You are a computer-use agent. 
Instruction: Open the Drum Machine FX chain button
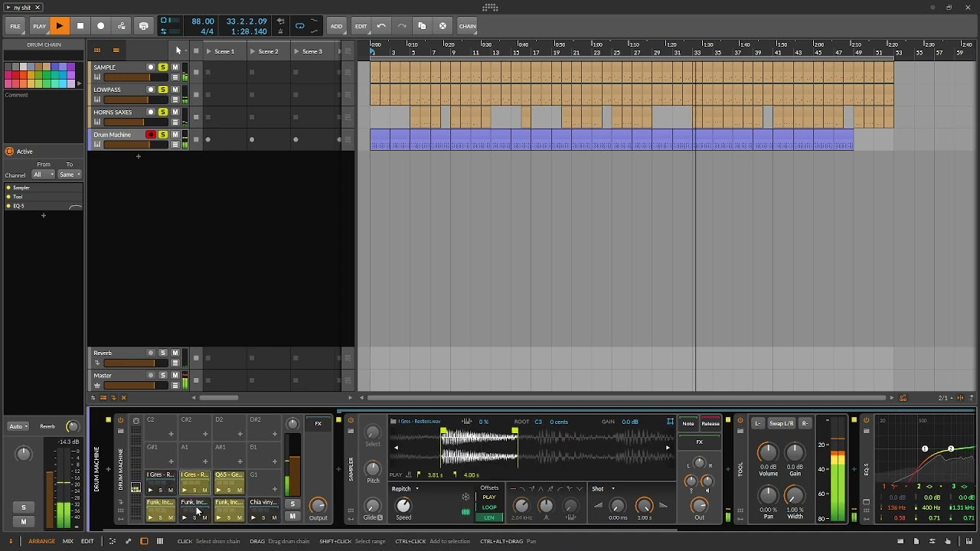point(318,423)
